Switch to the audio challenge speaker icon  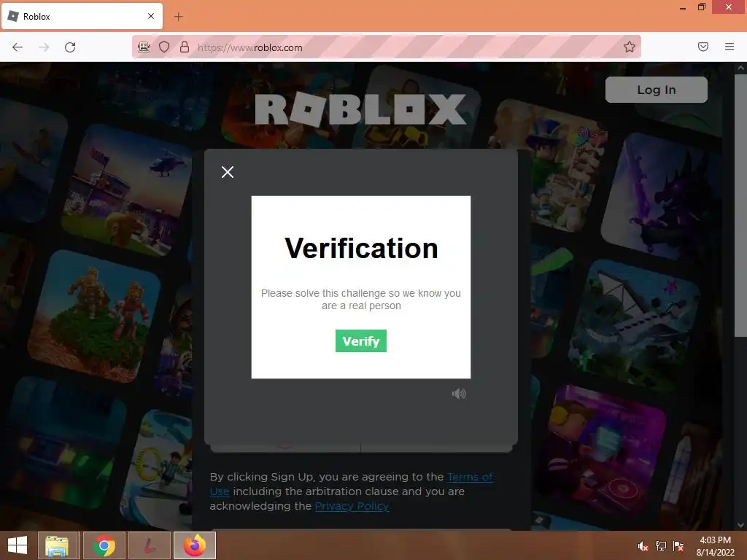[x=459, y=394]
